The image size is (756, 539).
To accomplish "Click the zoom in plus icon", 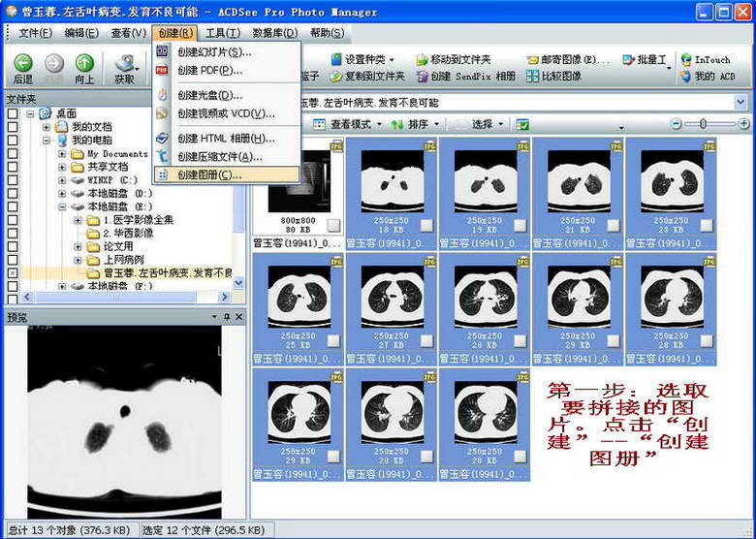I will point(743,124).
